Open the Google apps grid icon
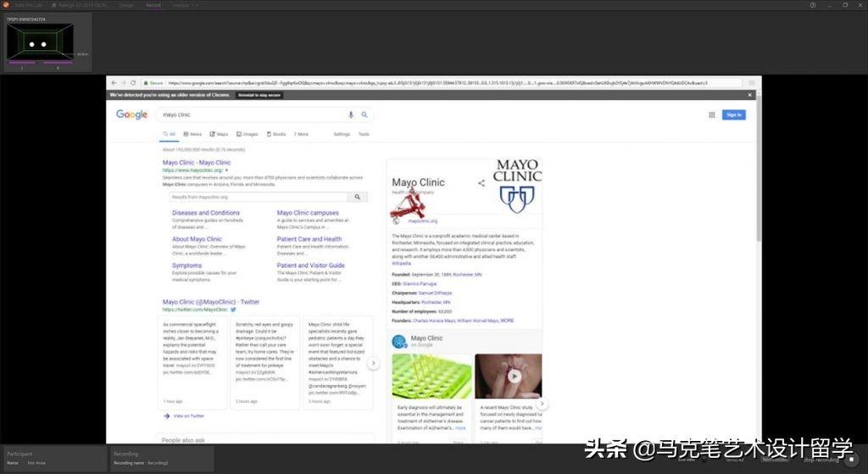This screenshot has height=474, width=868. pyautogui.click(x=712, y=114)
